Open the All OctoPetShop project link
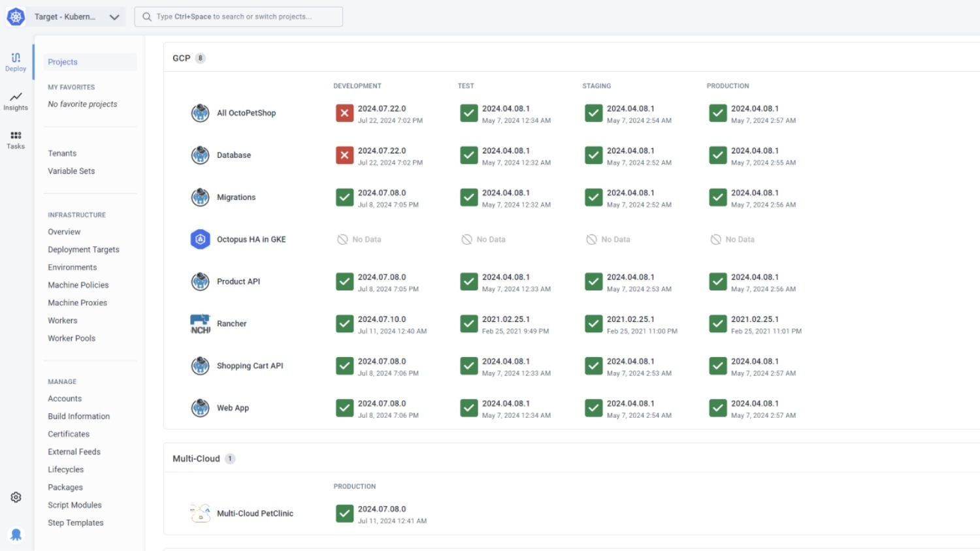Viewport: 980px width, 551px height. click(246, 113)
